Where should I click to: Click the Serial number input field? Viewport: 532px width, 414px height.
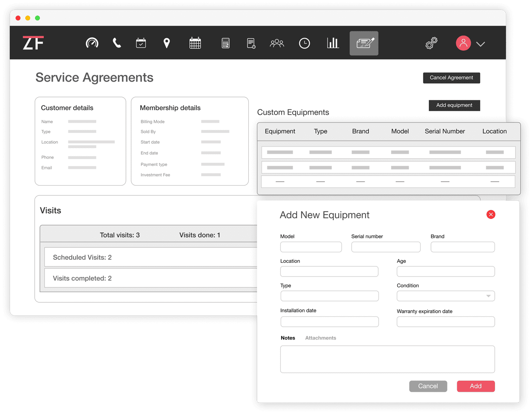[x=386, y=247]
